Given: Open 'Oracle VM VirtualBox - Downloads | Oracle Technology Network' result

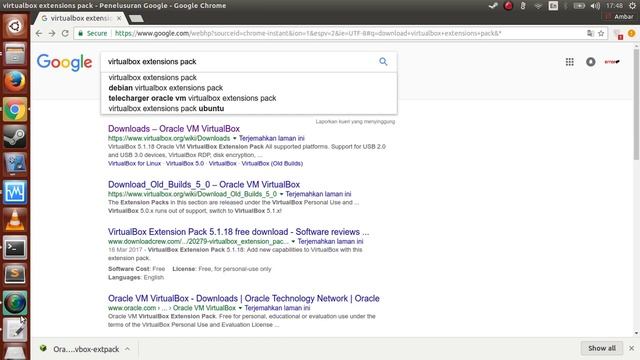Looking at the screenshot, I should (244, 298).
